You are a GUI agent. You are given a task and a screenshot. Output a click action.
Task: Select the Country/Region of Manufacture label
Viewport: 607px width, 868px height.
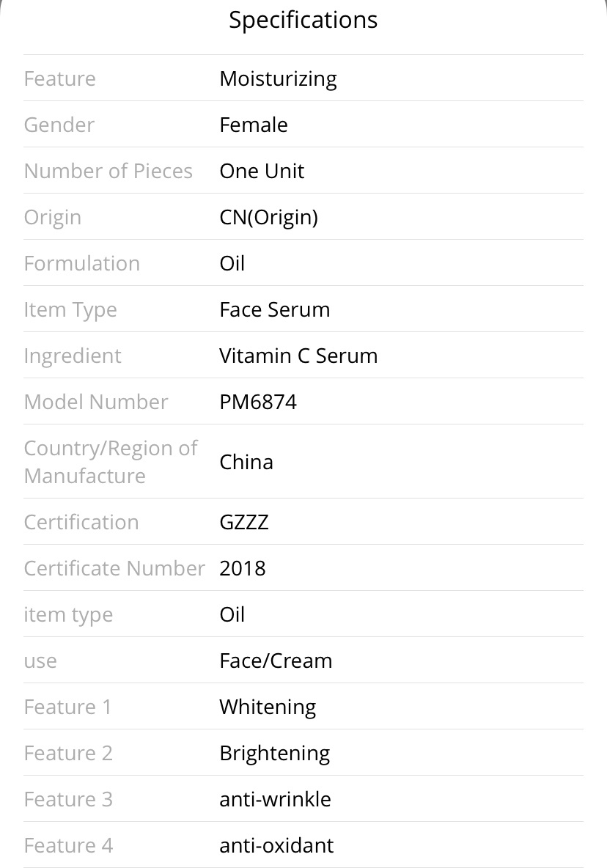click(110, 463)
